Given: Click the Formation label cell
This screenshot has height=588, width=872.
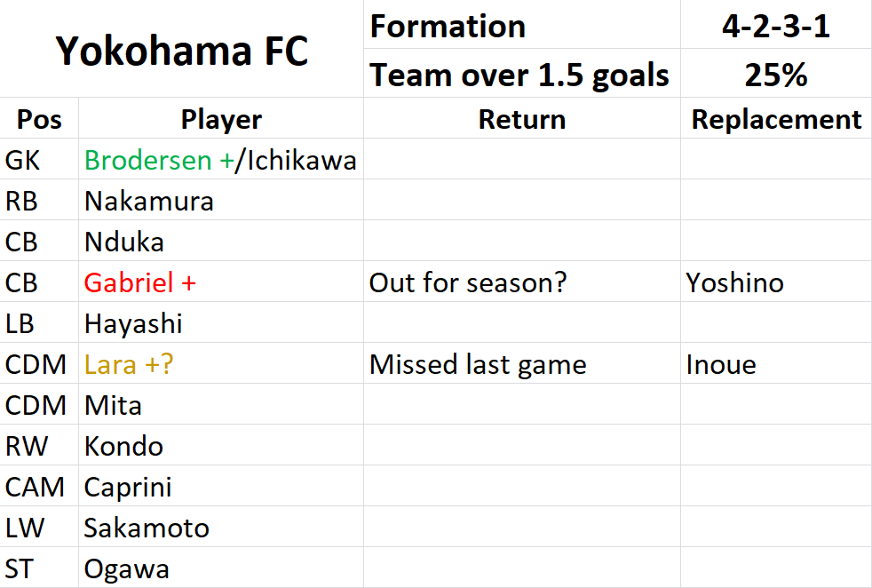Looking at the screenshot, I should coord(521,25).
